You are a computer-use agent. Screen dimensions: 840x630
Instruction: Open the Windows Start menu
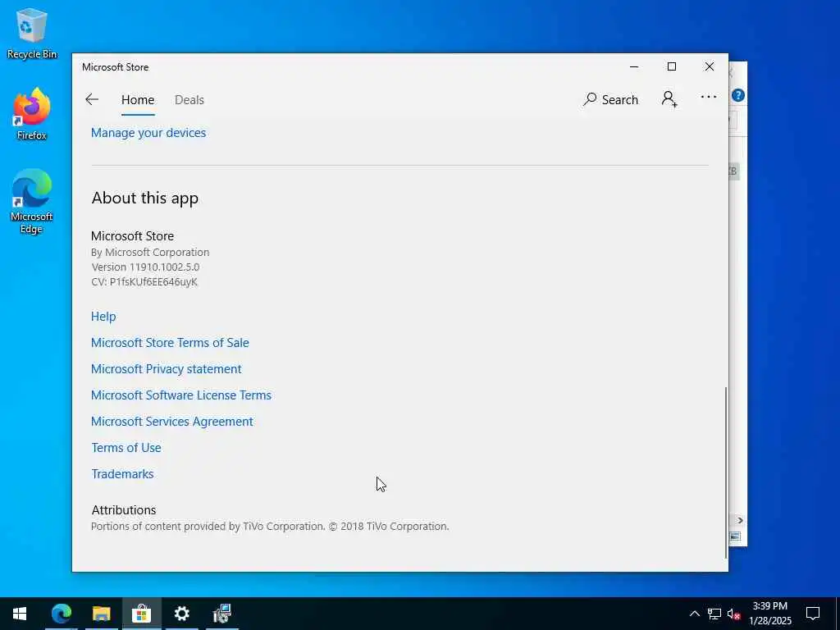[20, 614]
